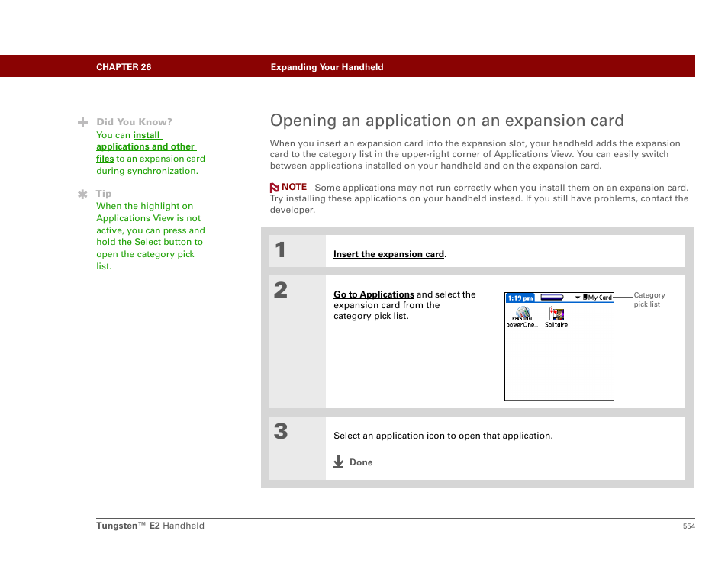Click the Did You Know plus icon

[82, 123]
